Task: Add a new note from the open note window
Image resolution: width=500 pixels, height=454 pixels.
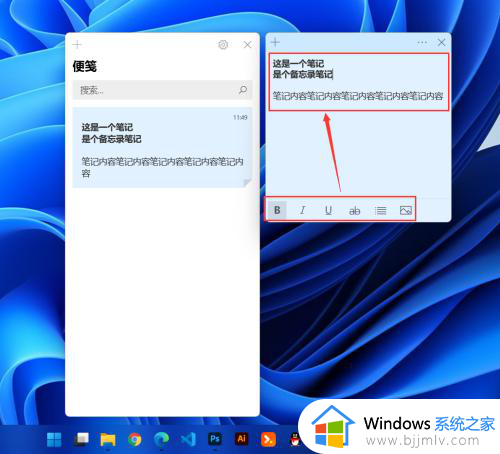Action: pyautogui.click(x=275, y=42)
